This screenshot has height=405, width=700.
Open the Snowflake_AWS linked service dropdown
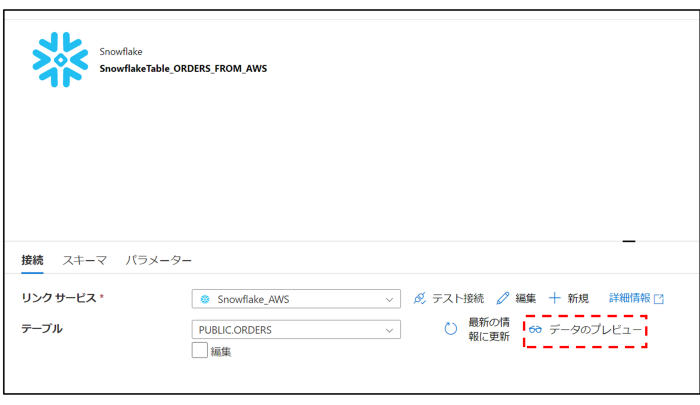point(296,299)
